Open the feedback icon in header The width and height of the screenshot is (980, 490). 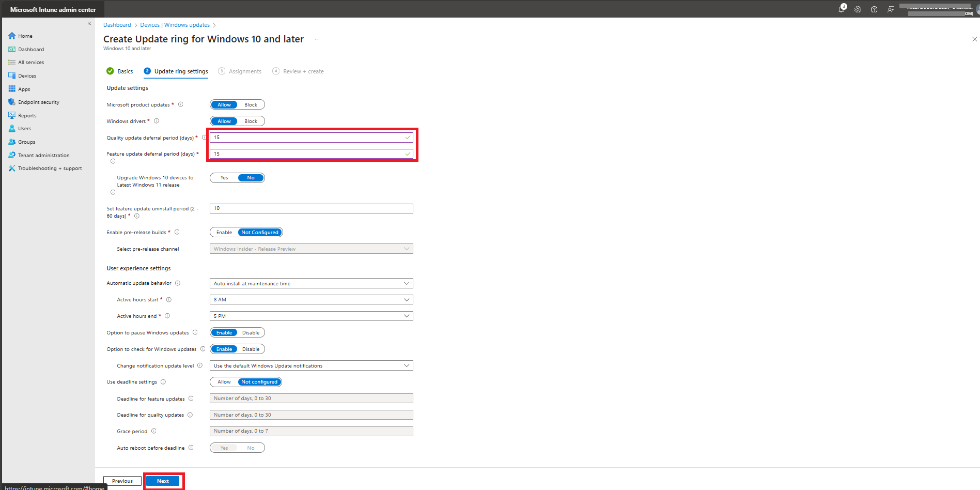point(891,9)
